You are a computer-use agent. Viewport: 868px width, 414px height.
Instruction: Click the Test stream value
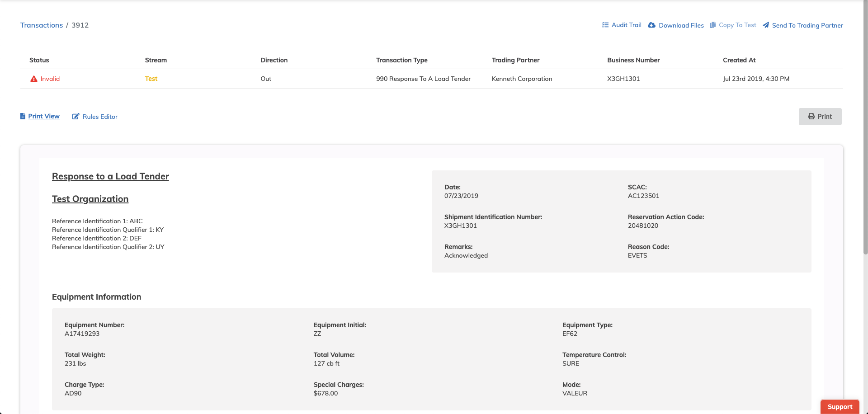point(151,79)
